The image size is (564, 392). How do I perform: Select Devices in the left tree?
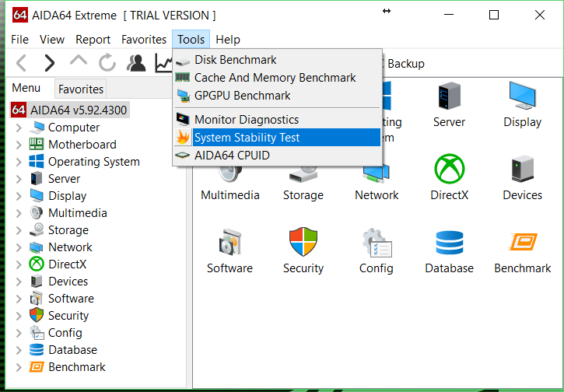(68, 282)
